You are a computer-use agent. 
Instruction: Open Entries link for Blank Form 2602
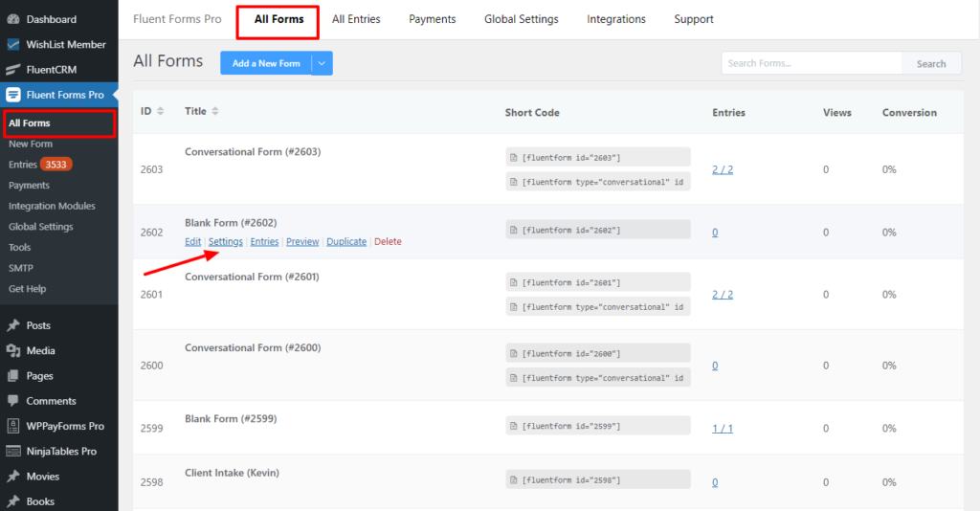264,242
